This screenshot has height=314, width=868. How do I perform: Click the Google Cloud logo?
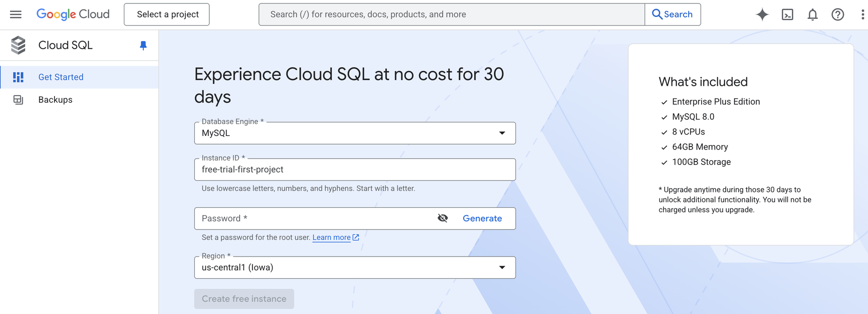(x=73, y=14)
